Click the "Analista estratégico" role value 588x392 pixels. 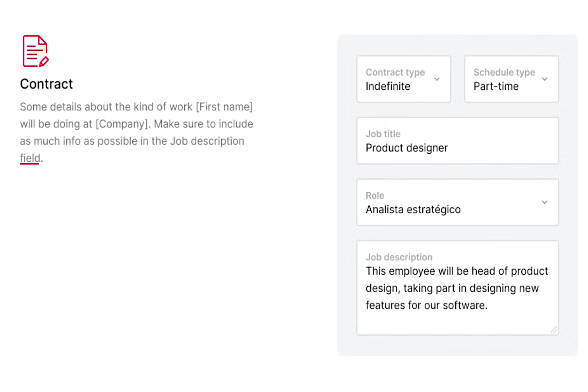point(413,209)
